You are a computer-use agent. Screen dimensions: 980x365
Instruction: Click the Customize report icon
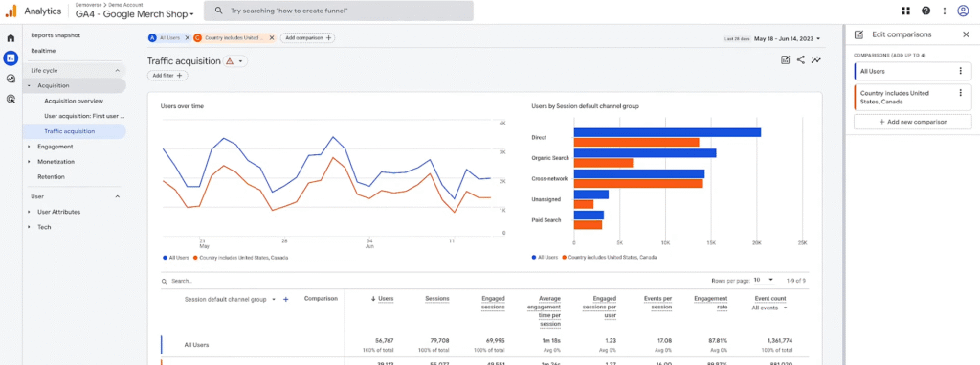tap(785, 60)
